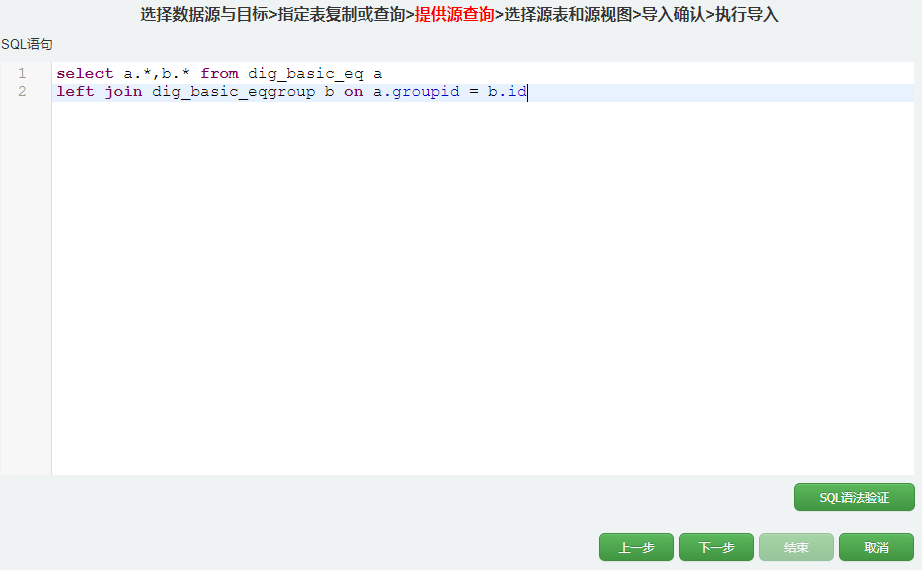Click 'a.*,b.*' column list on line 1
922x570 pixels.
tap(156, 74)
